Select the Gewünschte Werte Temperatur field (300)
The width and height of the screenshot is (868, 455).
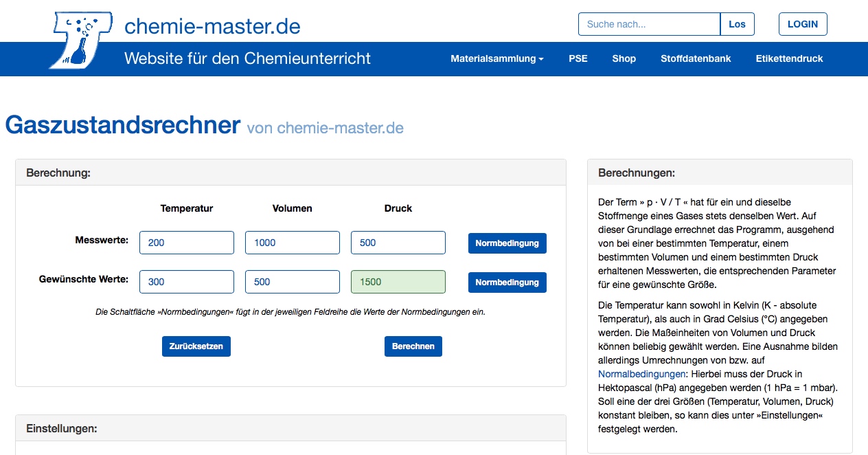[x=187, y=282]
